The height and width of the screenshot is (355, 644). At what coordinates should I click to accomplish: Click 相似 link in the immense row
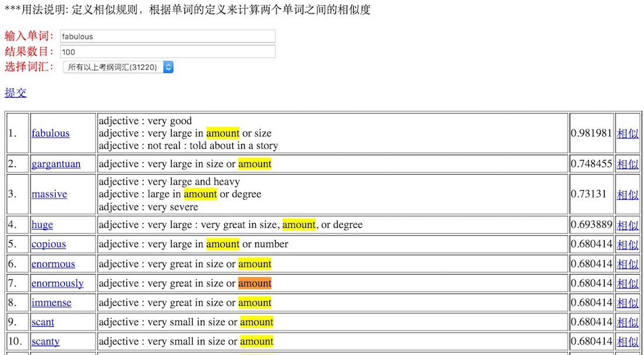point(628,303)
